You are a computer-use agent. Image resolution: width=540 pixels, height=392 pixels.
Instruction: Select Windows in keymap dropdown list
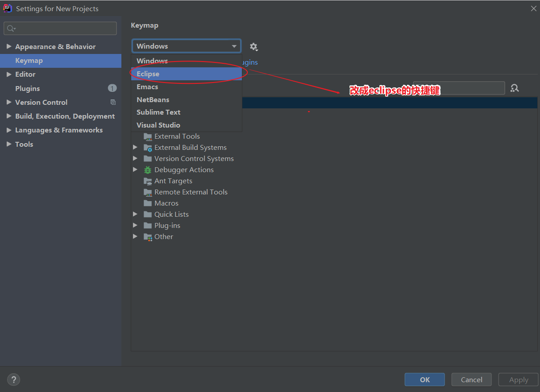tap(187, 61)
